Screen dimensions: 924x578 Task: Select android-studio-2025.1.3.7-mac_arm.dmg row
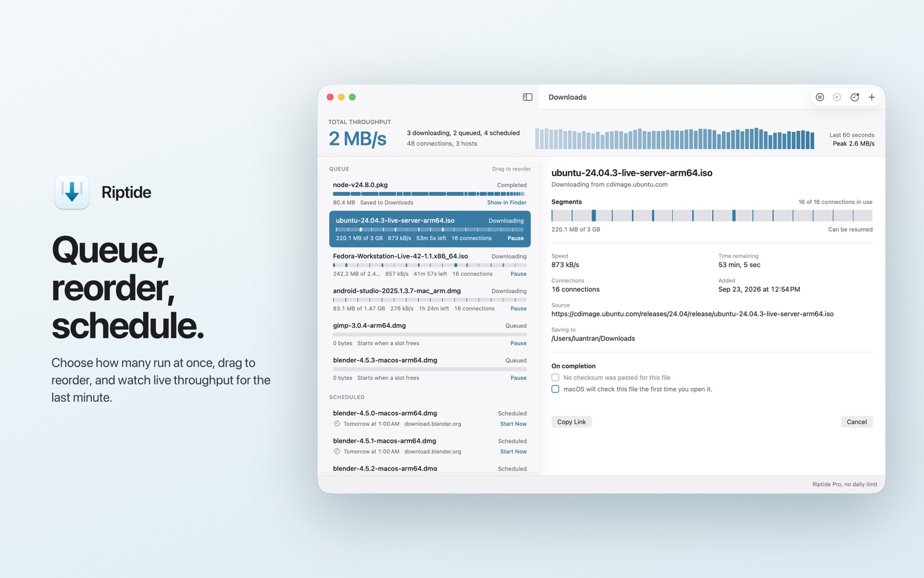430,299
